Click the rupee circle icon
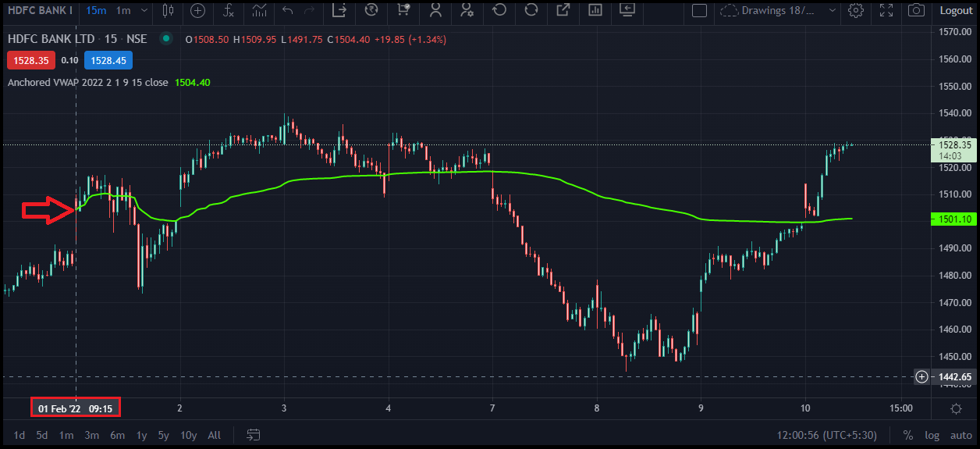Screen dimensions: 980x449 pyautogui.click(x=371, y=10)
